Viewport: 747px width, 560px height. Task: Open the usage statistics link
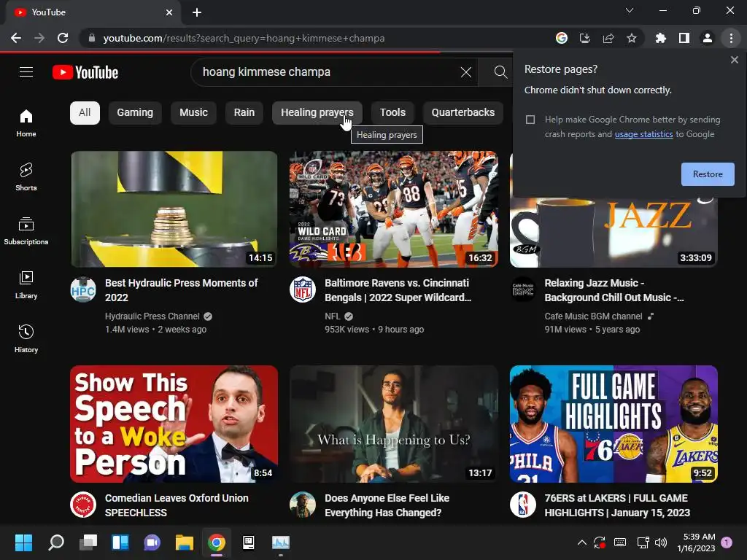[x=643, y=134]
